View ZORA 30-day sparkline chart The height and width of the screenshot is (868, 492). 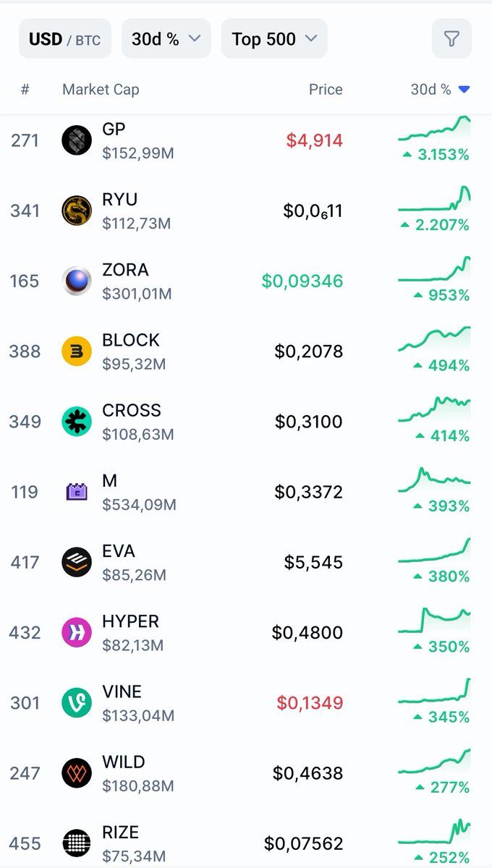434,269
